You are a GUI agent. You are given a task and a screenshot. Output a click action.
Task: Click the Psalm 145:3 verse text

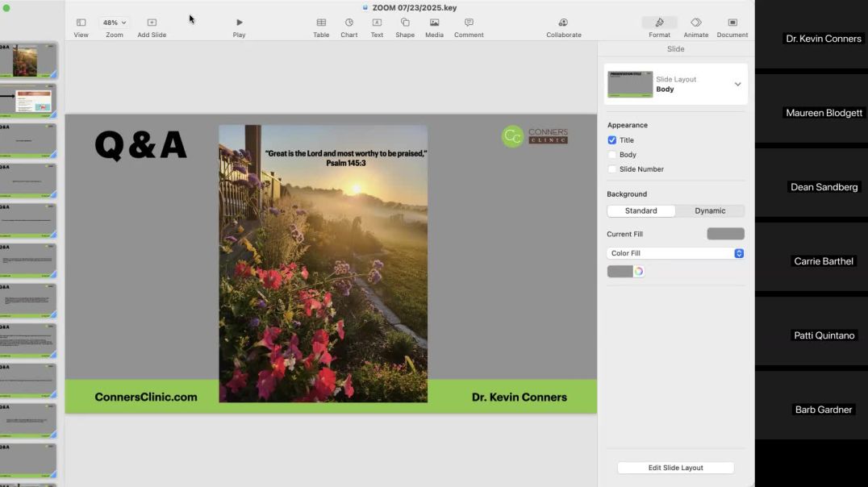click(346, 158)
